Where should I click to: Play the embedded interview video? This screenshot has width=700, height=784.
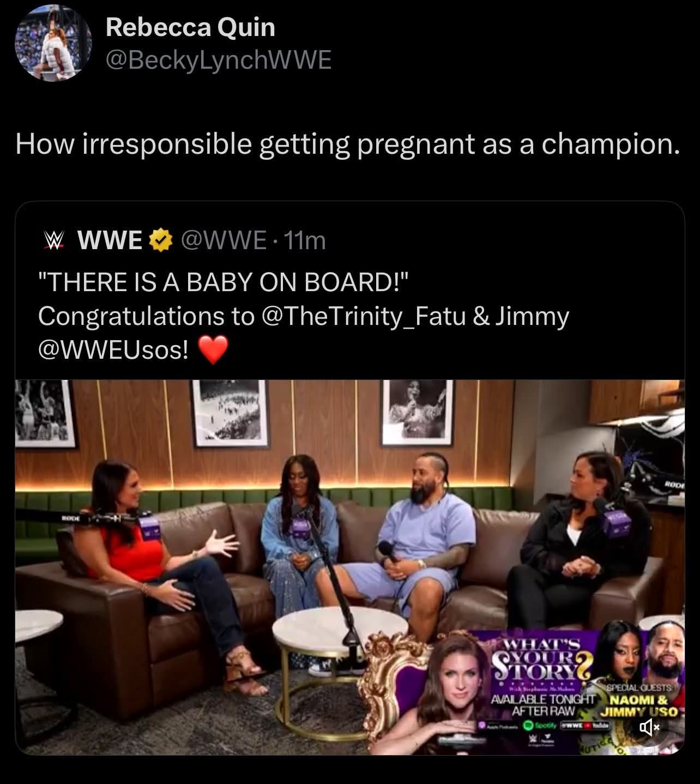[349, 567]
